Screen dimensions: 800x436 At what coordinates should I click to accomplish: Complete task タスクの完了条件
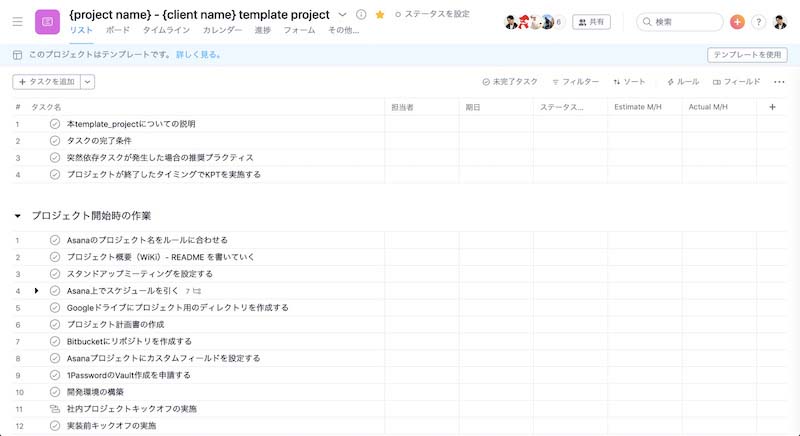pyautogui.click(x=55, y=141)
